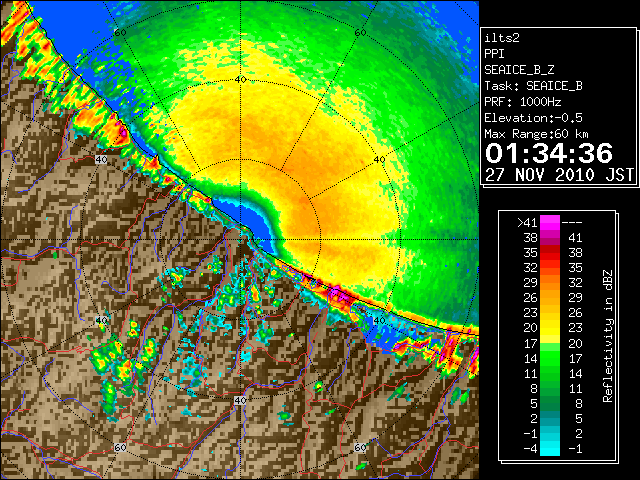Pick the light cyan -4 to -1 legend swatch
The height and width of the screenshot is (480, 640).
coord(550,448)
